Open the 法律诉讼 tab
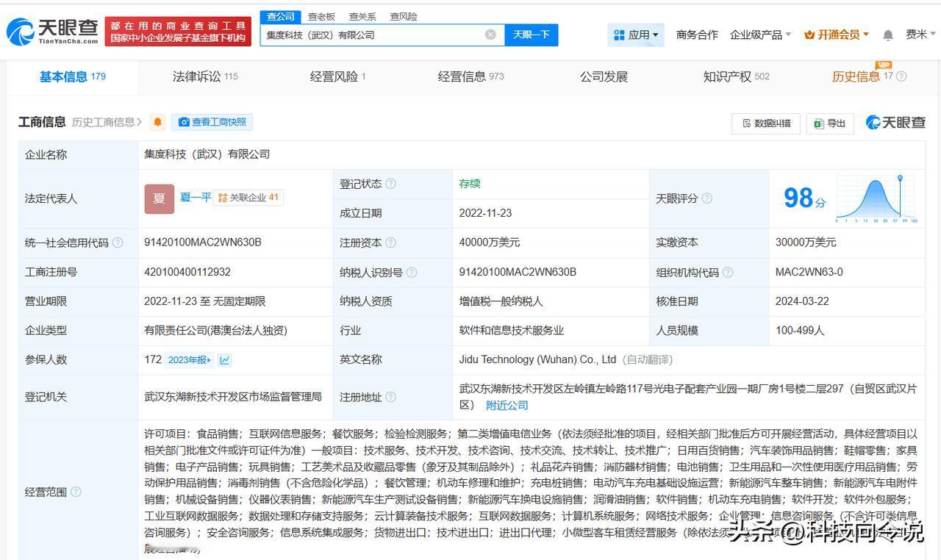 pyautogui.click(x=205, y=76)
